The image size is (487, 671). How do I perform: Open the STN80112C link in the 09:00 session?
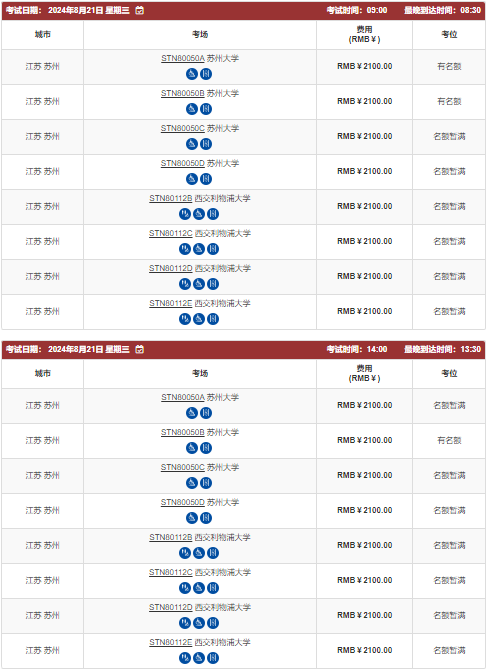171,234
